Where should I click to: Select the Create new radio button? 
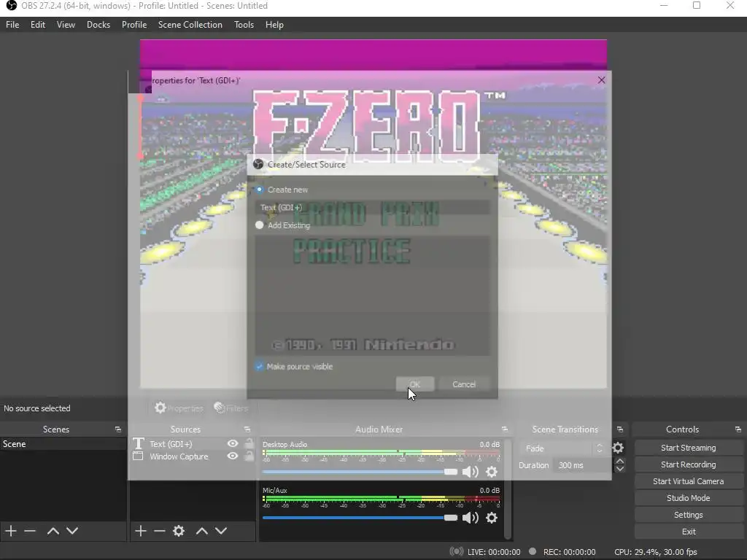point(259,190)
